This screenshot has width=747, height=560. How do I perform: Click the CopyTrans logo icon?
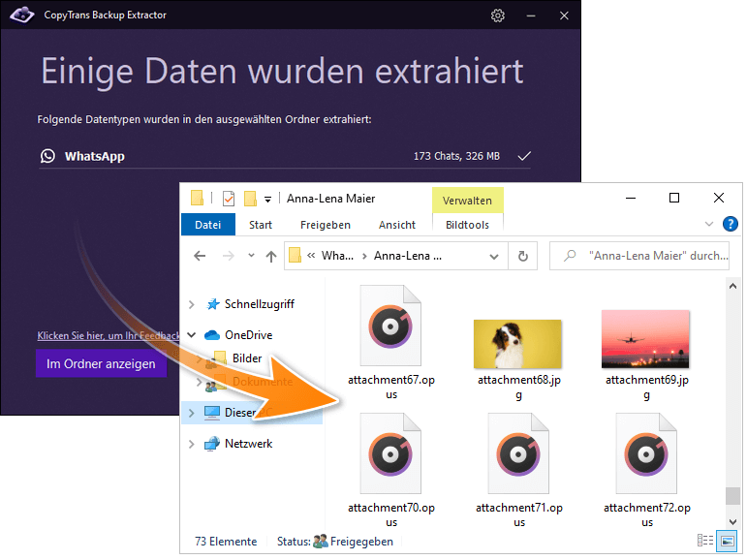[22, 15]
